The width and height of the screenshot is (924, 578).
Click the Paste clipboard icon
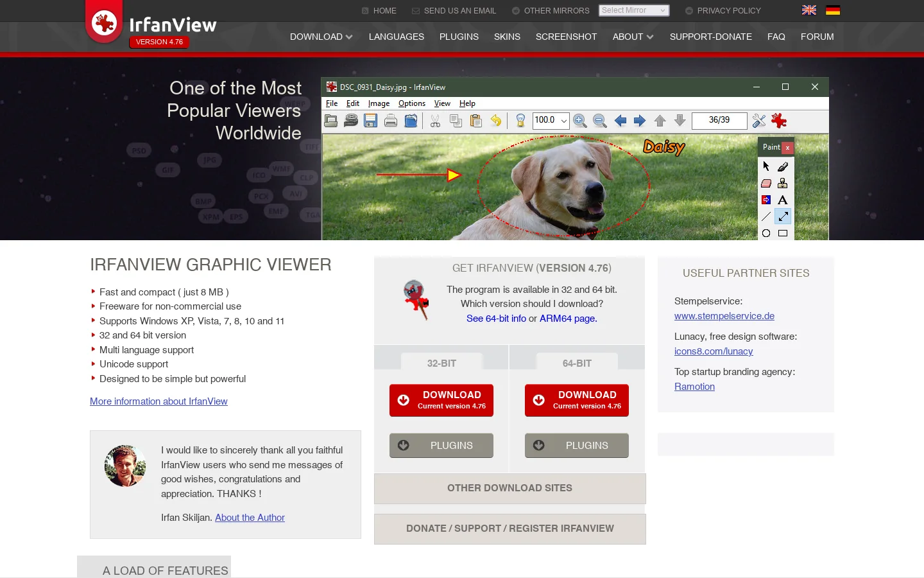pyautogui.click(x=475, y=121)
